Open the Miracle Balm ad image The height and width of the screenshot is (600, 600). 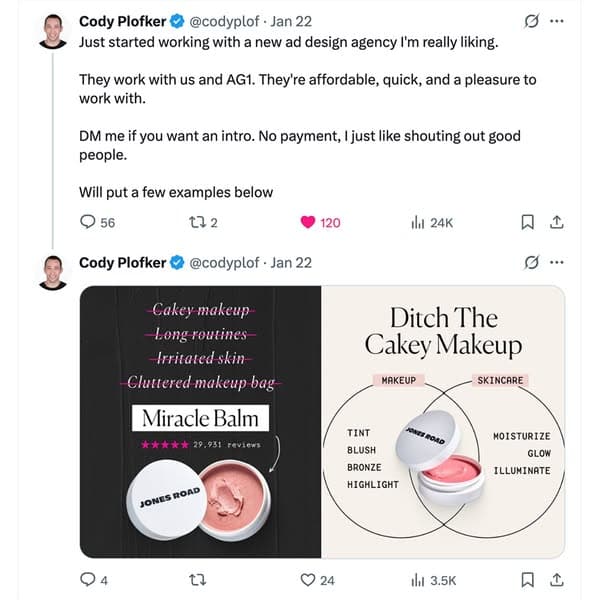(x=200, y=421)
